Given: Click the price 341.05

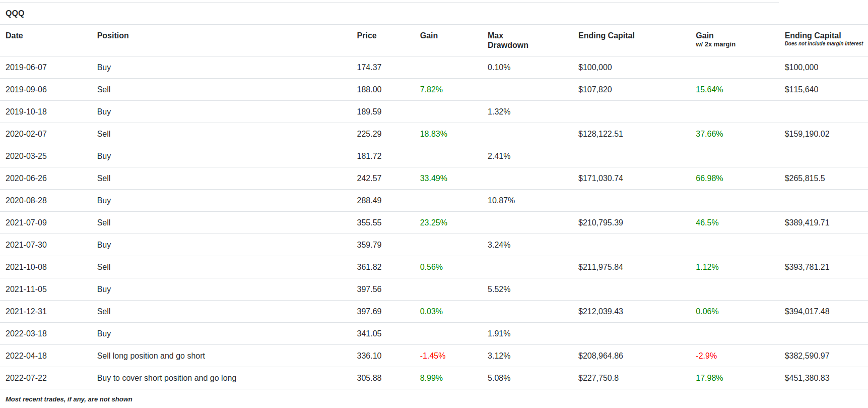Looking at the screenshot, I should [369, 334].
